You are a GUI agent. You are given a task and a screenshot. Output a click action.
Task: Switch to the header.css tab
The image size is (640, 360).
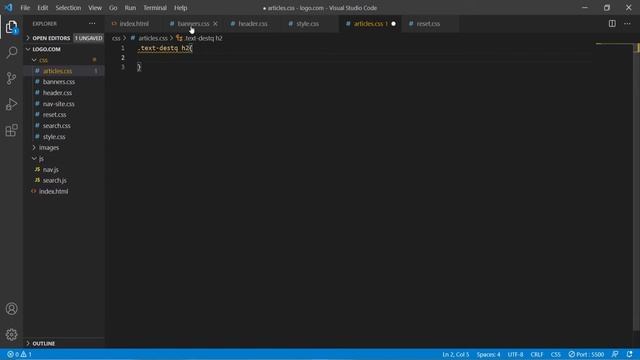click(x=253, y=24)
